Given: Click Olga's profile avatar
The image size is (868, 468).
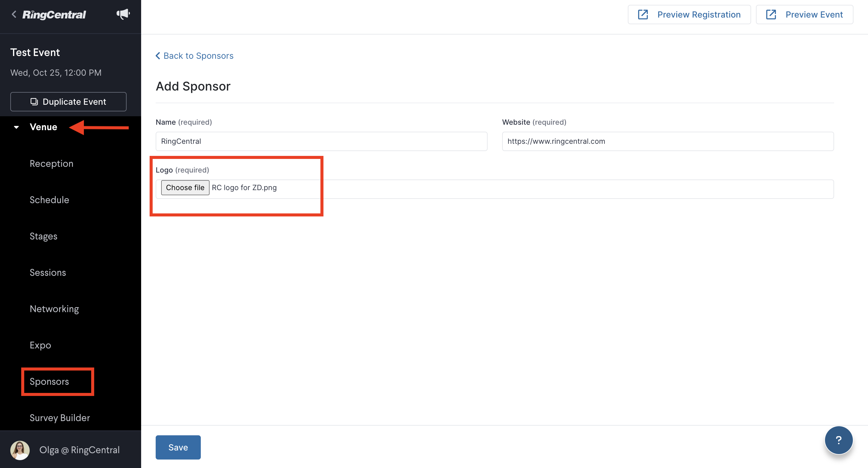Looking at the screenshot, I should pyautogui.click(x=20, y=450).
